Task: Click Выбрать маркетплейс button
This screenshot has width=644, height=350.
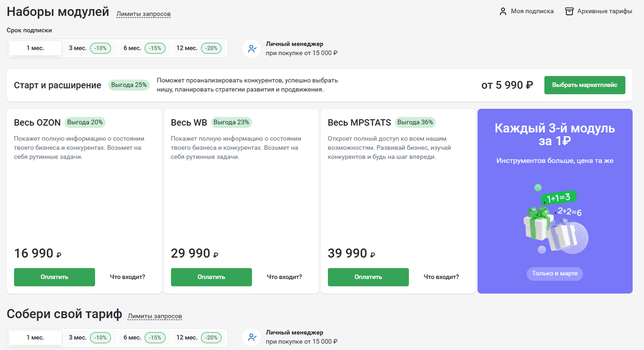Action: pyautogui.click(x=584, y=85)
